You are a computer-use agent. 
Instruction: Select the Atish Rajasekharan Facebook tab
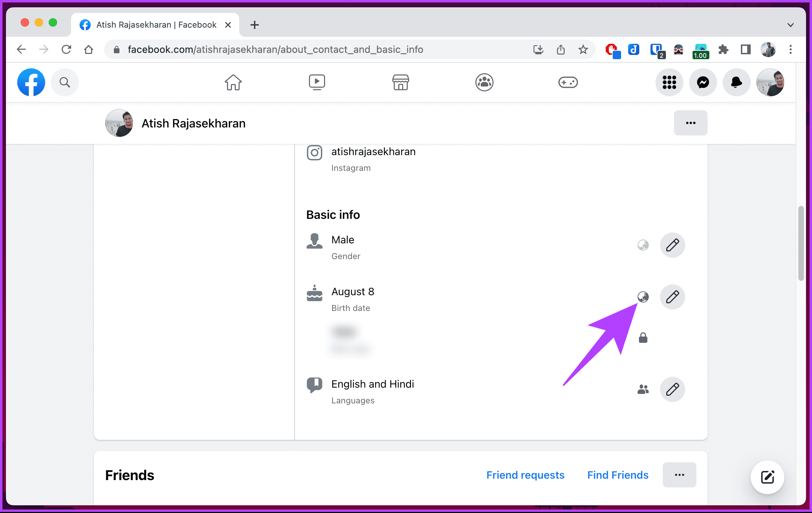155,25
